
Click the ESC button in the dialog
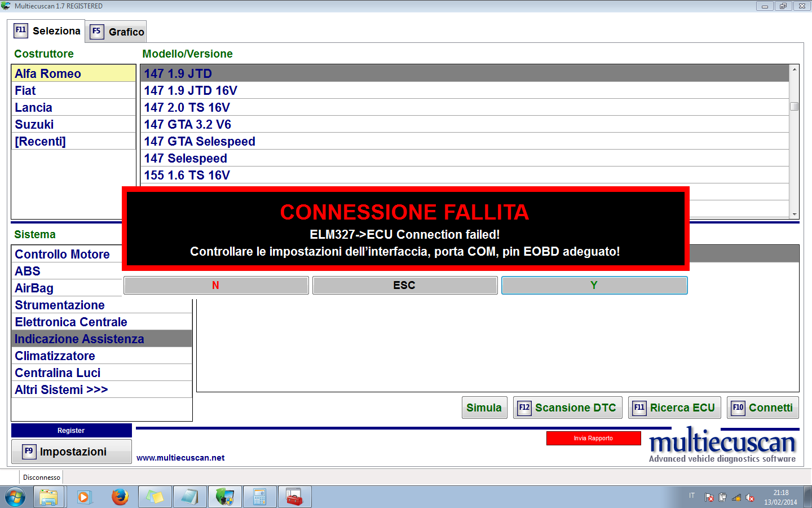tap(405, 285)
